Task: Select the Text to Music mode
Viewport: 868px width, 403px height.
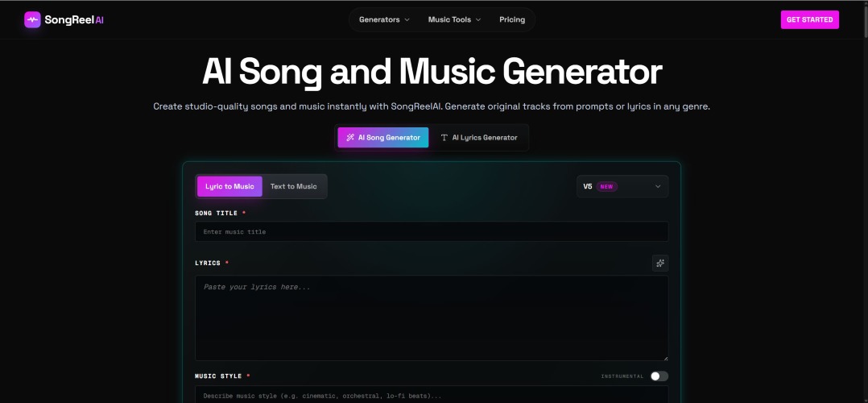Action: coord(293,186)
